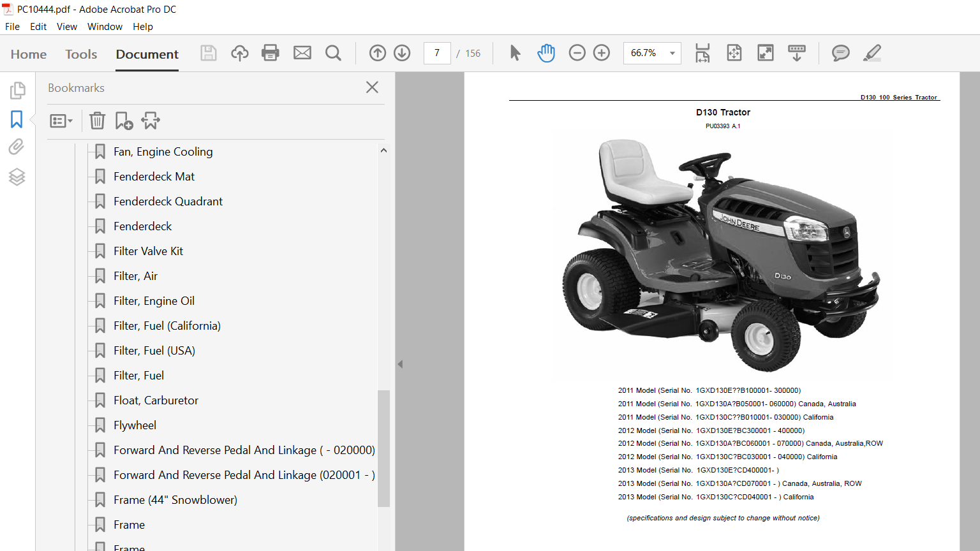The height and width of the screenshot is (551, 980).
Task: Go to next page arrow
Action: (x=402, y=53)
